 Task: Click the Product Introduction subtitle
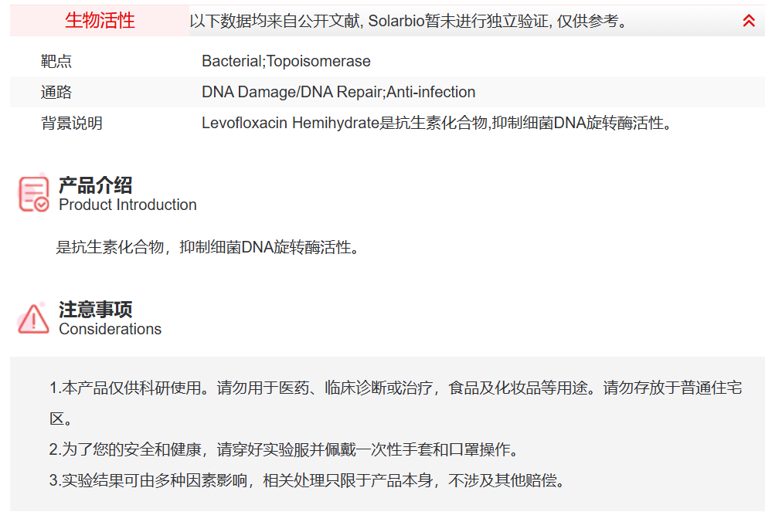point(127,205)
